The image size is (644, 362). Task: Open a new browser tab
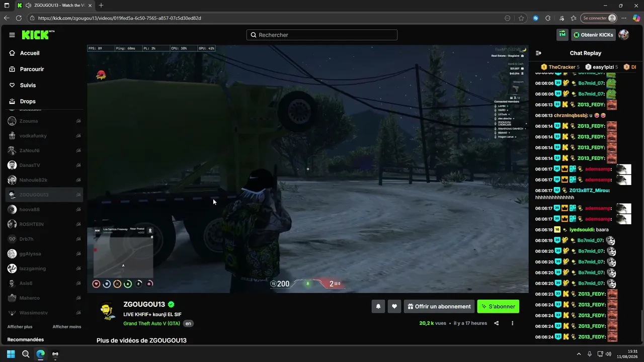coord(101,6)
